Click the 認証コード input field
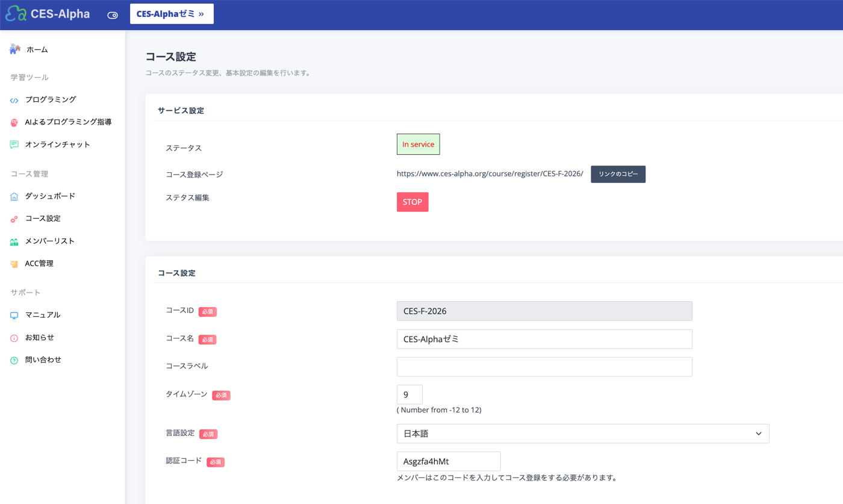 click(449, 461)
